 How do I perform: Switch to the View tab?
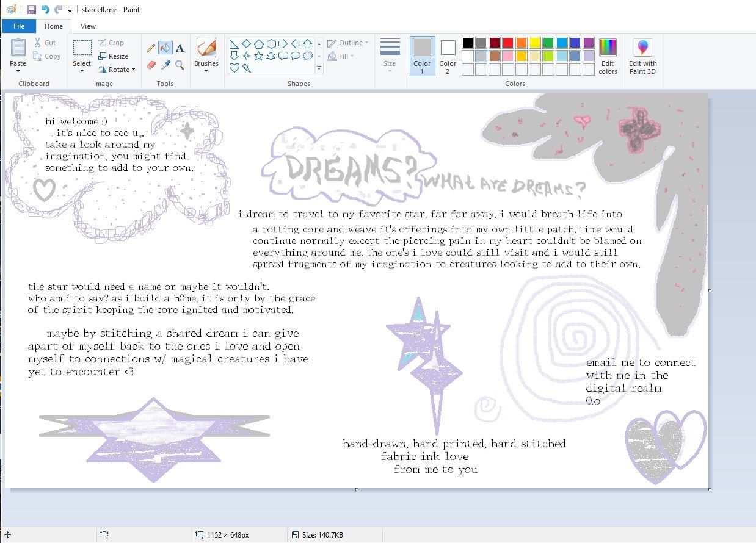[88, 26]
